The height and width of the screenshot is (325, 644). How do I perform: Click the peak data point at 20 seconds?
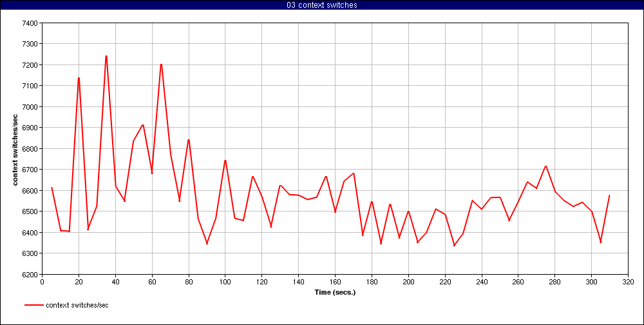point(79,78)
